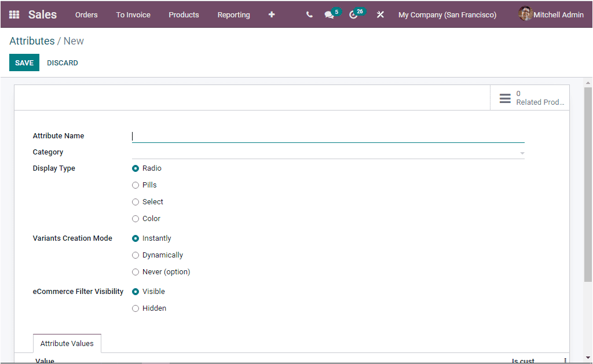Choose Dynamically for variants creation
The width and height of the screenshot is (593, 364).
coord(134,255)
